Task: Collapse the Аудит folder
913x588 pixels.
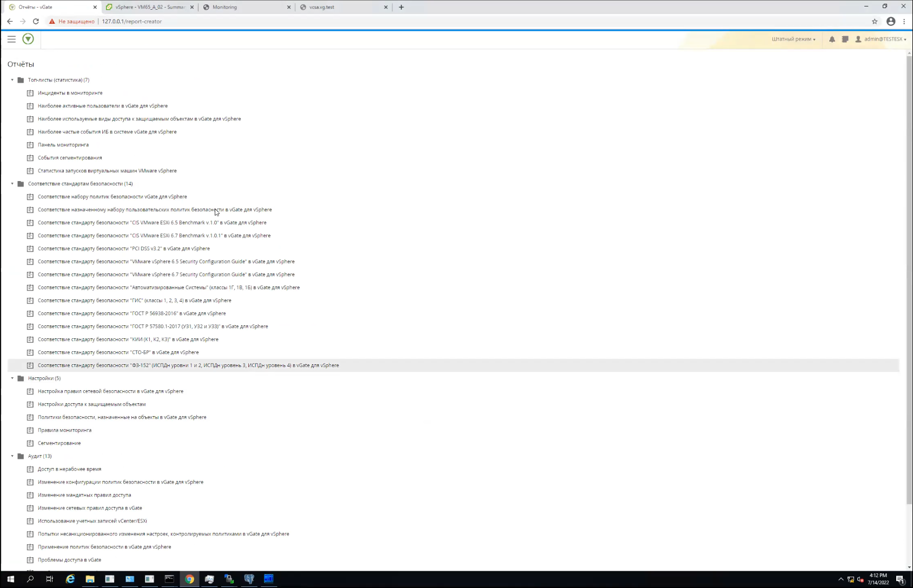Action: tap(12, 456)
